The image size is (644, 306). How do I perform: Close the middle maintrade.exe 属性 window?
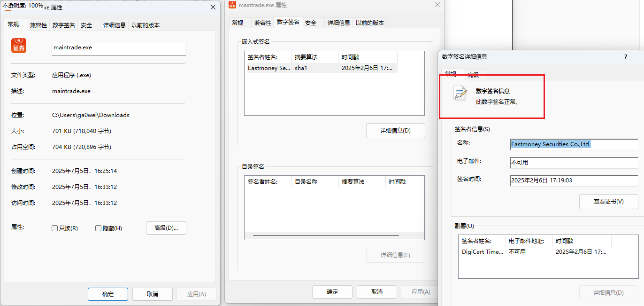coord(437,5)
